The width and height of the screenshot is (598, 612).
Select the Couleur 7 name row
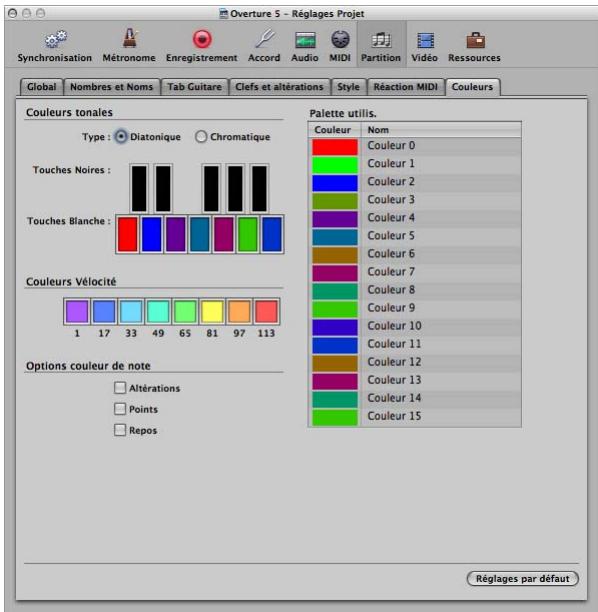[441, 272]
